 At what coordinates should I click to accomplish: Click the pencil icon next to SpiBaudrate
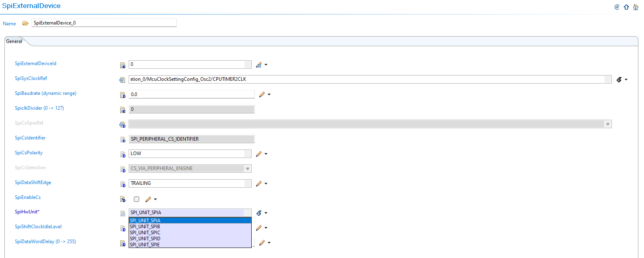(x=262, y=94)
